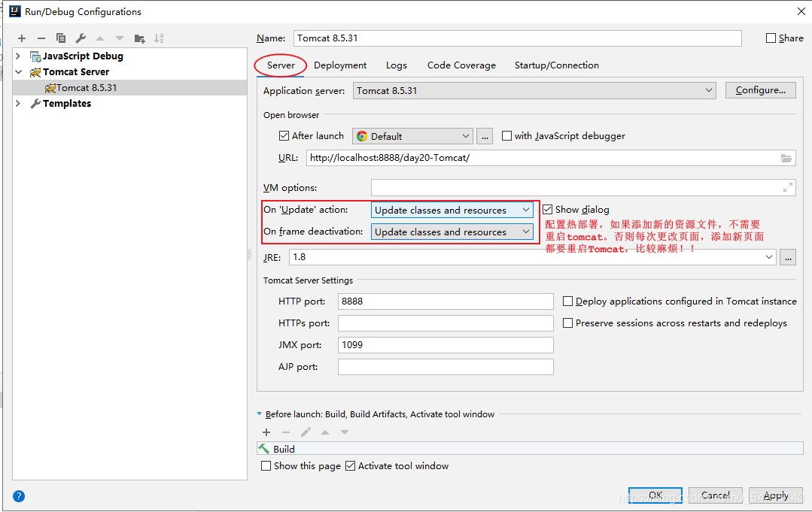Open edit defaults wrench icon

(81, 38)
